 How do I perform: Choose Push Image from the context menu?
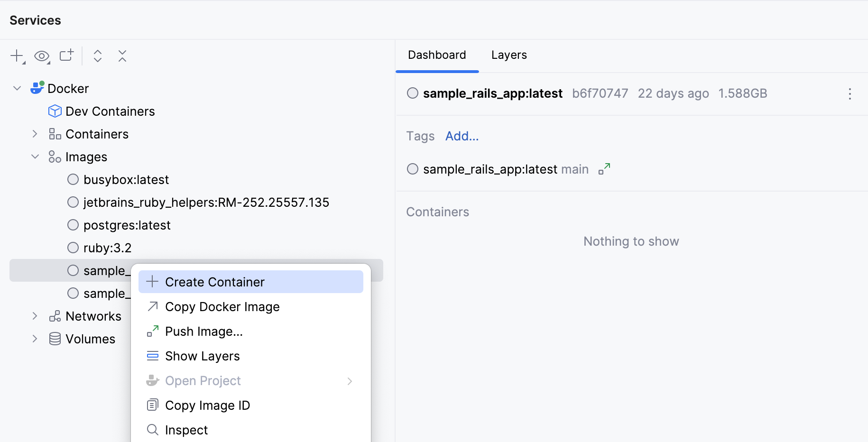[x=203, y=331]
